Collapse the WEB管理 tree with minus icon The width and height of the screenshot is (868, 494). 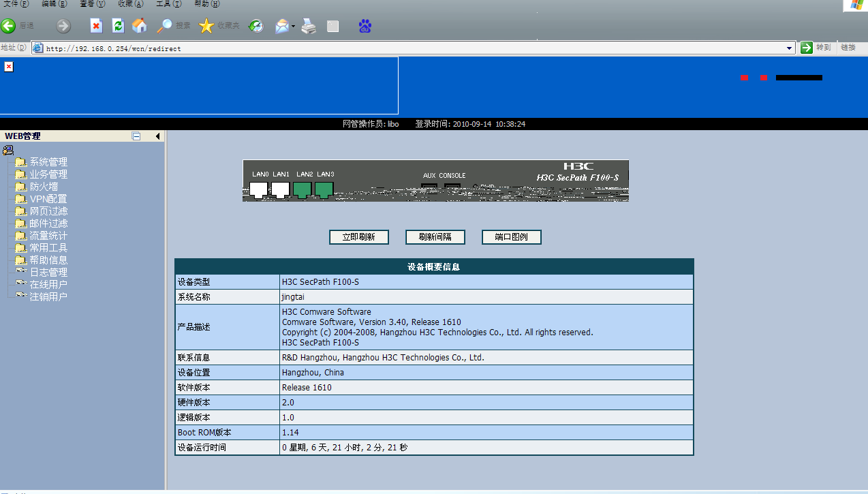click(x=136, y=136)
